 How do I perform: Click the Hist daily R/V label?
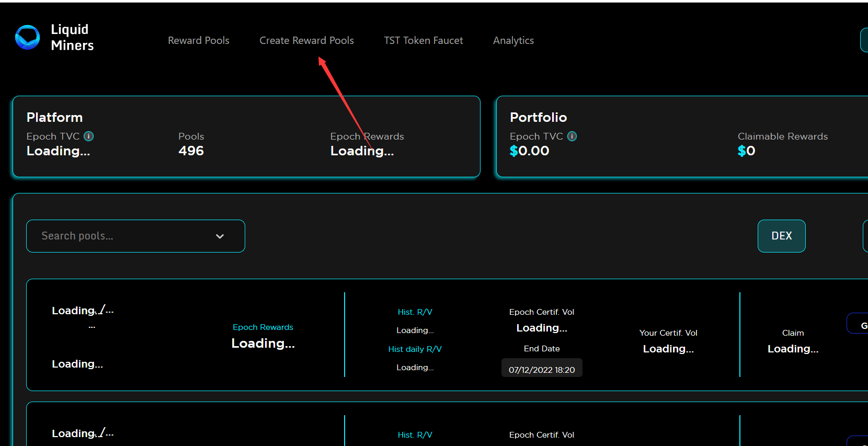[x=415, y=349]
